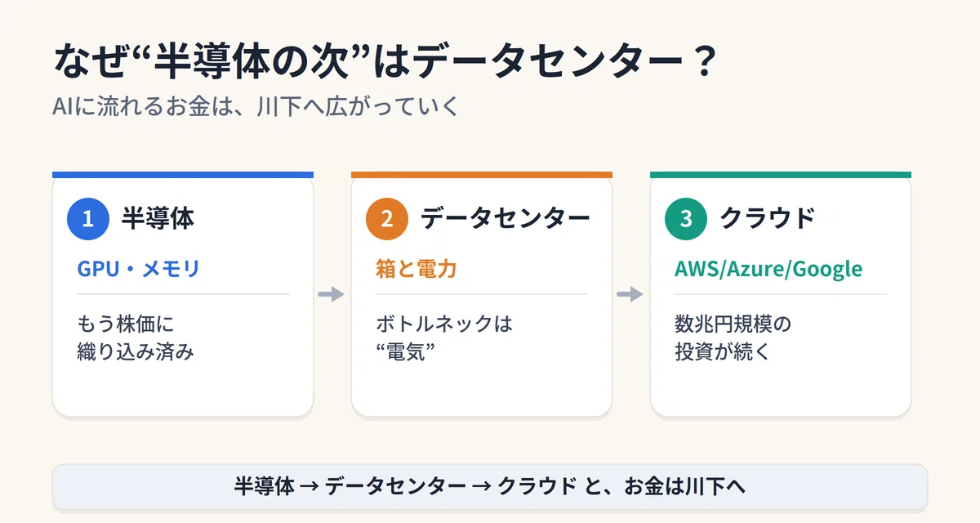Click the ボトルネックは“電気” text
Viewport: 980px width, 523px height.
444,338
